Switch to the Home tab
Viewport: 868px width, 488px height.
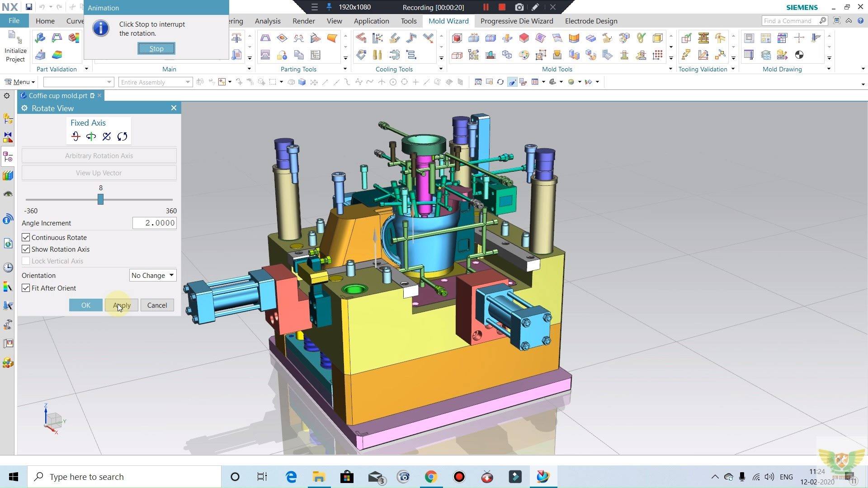click(x=45, y=21)
